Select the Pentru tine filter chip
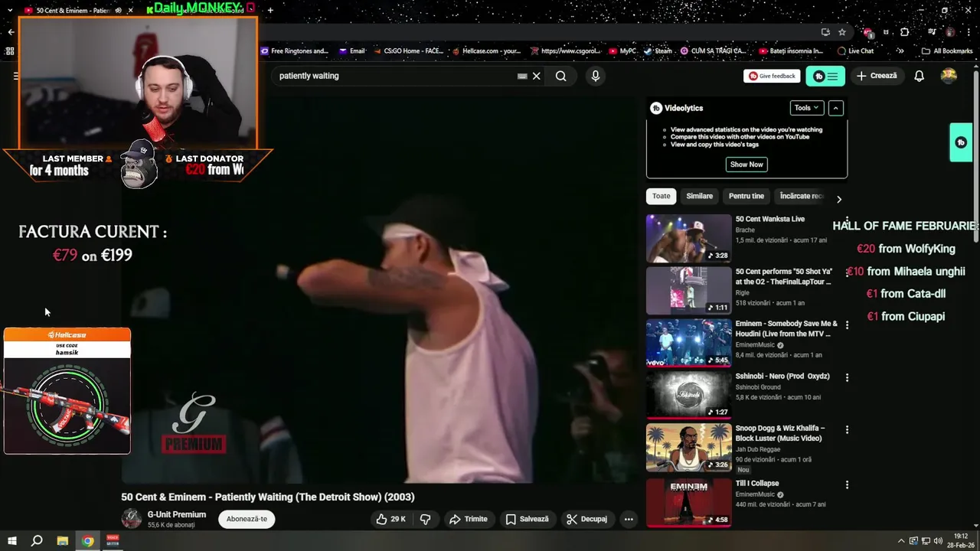Image resolution: width=980 pixels, height=551 pixels. coord(746,196)
